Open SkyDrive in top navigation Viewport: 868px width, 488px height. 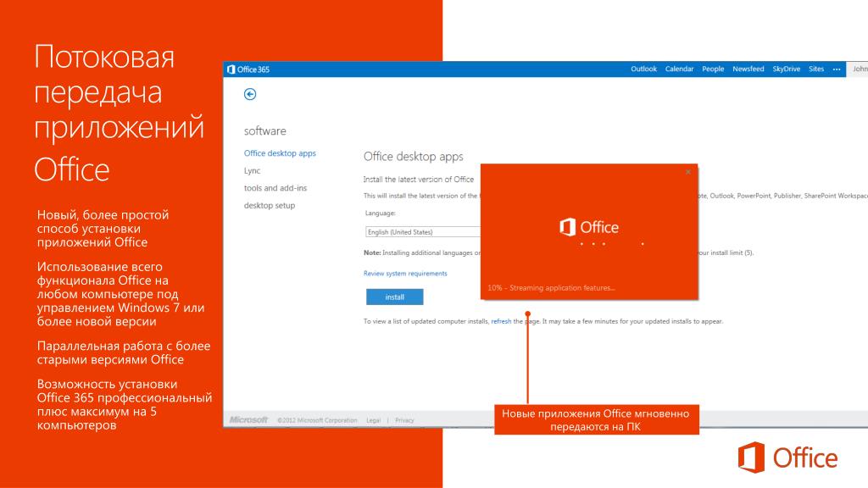(787, 69)
